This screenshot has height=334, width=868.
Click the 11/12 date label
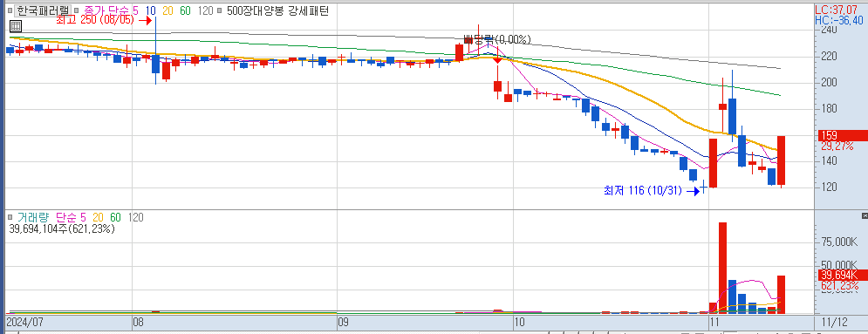[x=835, y=322]
